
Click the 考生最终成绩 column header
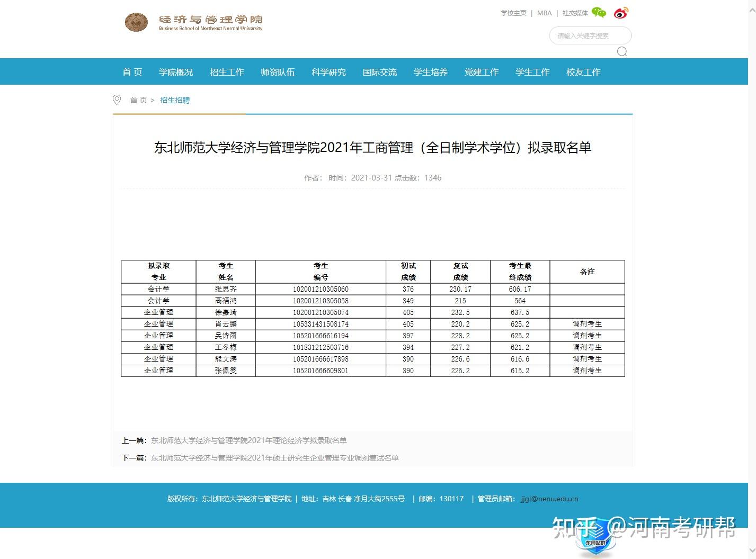pyautogui.click(x=520, y=272)
